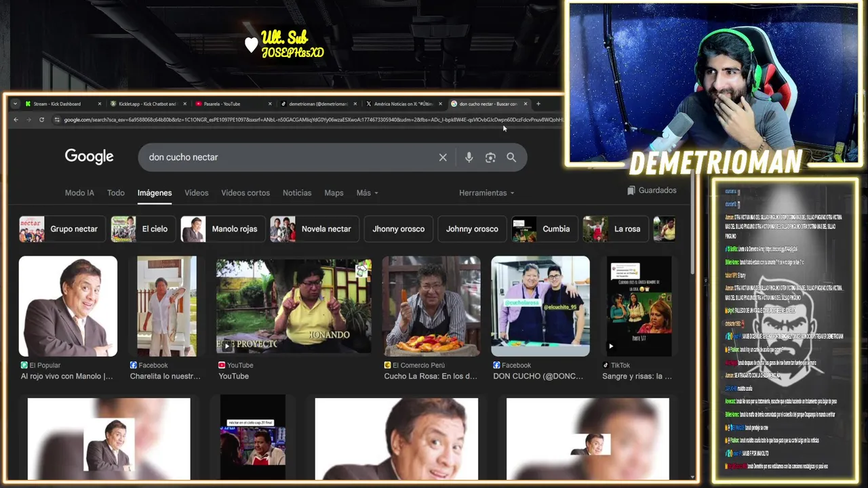
Task: Filter by Grupo nectar chip
Action: click(62, 229)
